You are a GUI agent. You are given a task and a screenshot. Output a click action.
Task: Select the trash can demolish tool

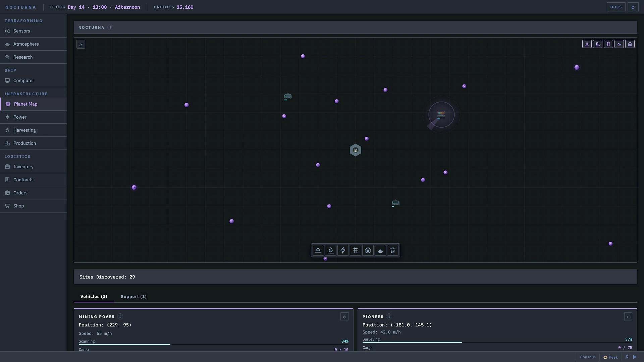click(x=393, y=250)
